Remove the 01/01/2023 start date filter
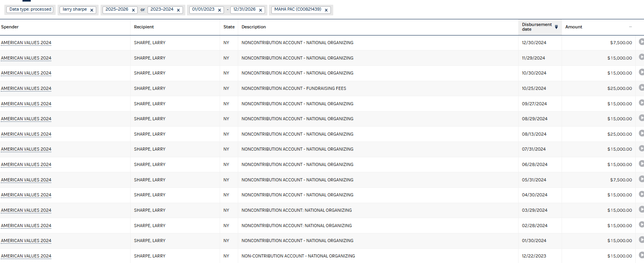The image size is (644, 263). tap(220, 10)
